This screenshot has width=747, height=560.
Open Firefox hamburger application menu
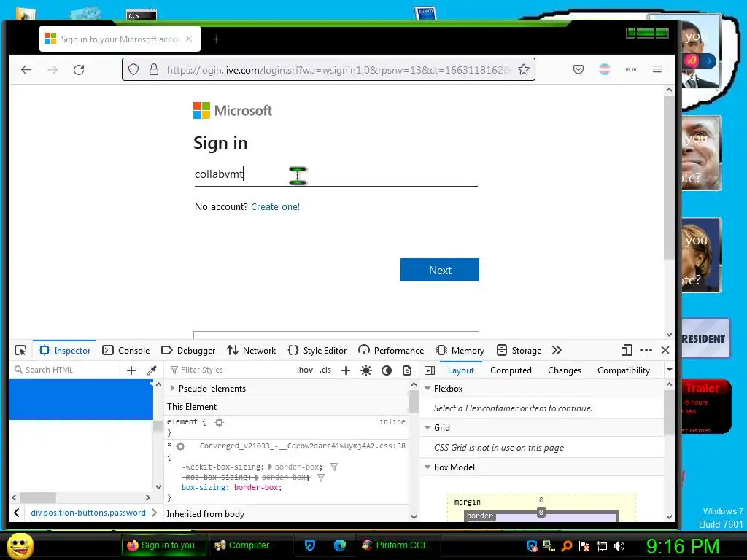pyautogui.click(x=657, y=69)
